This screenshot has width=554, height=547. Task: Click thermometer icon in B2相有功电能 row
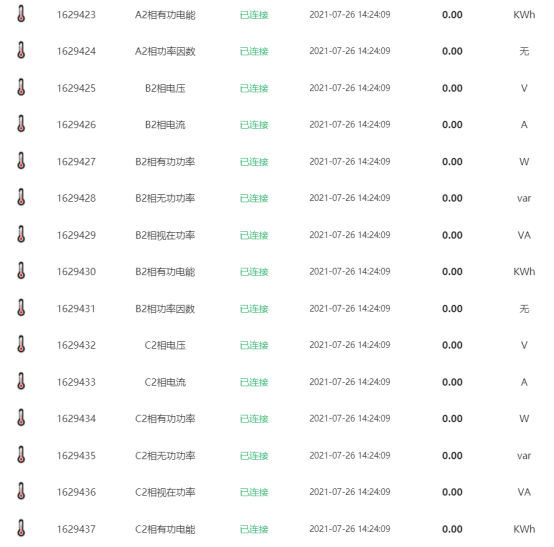coord(21,271)
